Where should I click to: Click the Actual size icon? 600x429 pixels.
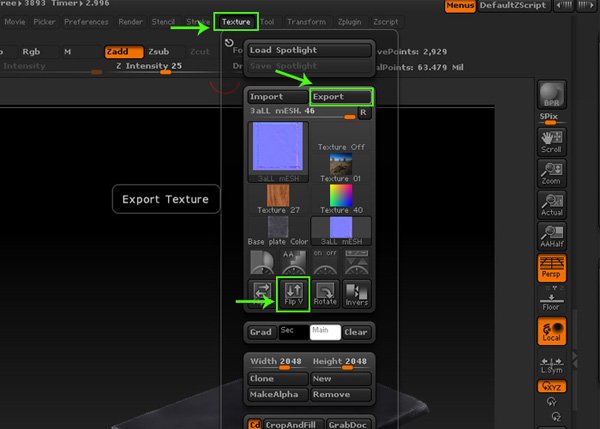coord(551,205)
